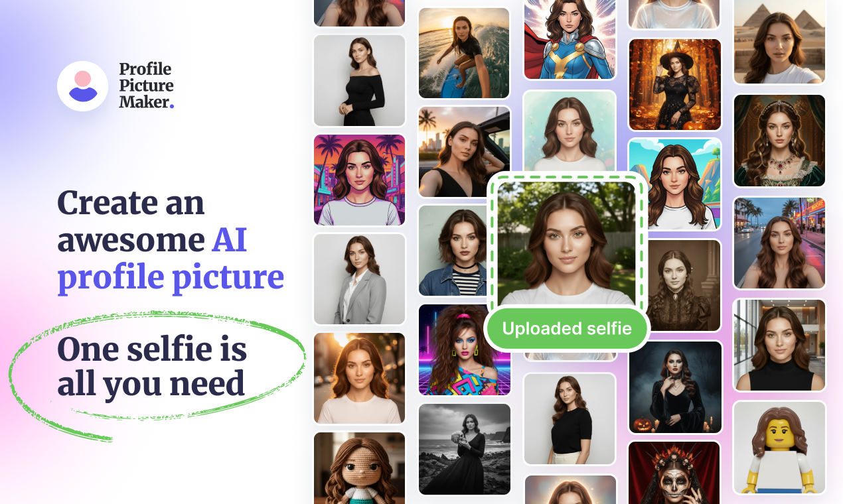This screenshot has width=843, height=504.
Task: Open the LEGO minifigure style picture
Action: [779, 448]
